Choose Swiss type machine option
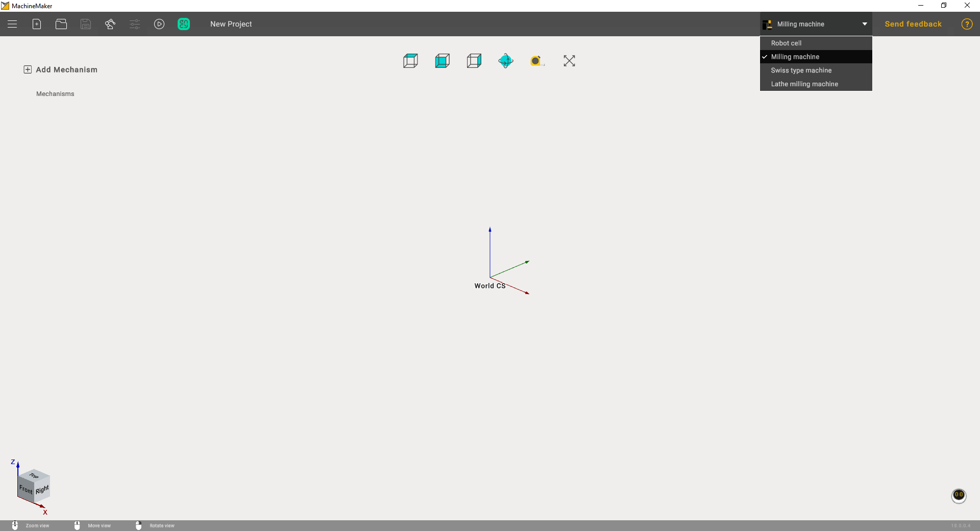This screenshot has height=531, width=980. point(816,70)
